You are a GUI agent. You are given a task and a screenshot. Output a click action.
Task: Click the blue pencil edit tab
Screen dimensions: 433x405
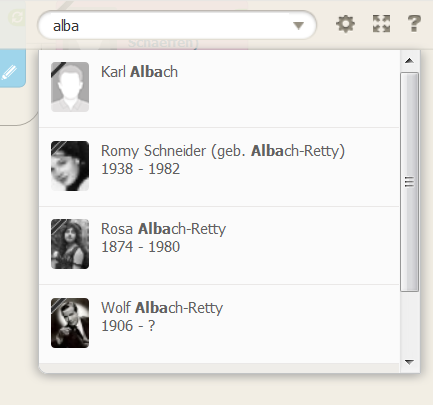10,68
